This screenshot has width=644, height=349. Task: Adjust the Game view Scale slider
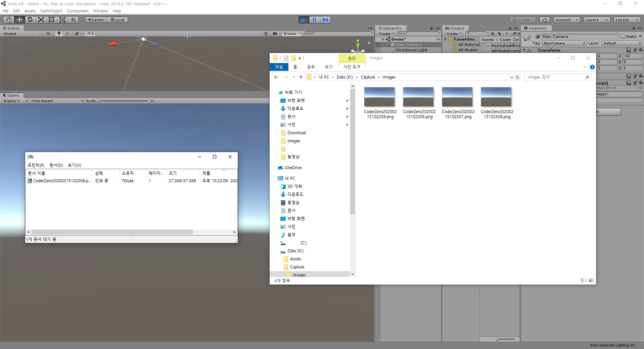pyautogui.click(x=123, y=101)
